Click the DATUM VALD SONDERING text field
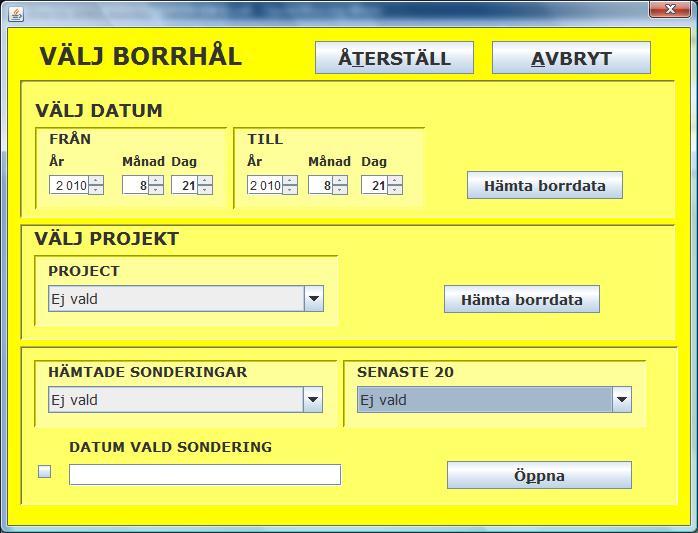The image size is (698, 533). click(x=205, y=475)
